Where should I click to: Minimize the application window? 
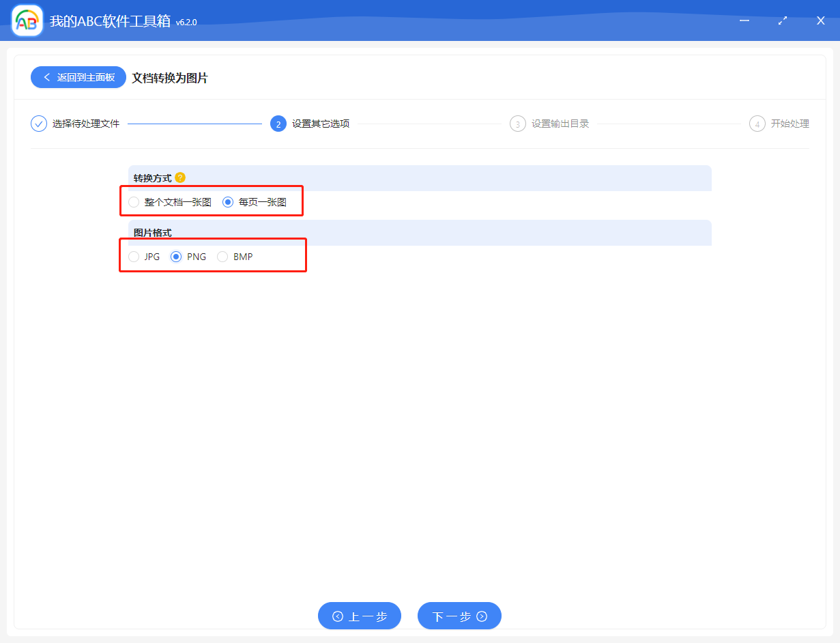[744, 20]
